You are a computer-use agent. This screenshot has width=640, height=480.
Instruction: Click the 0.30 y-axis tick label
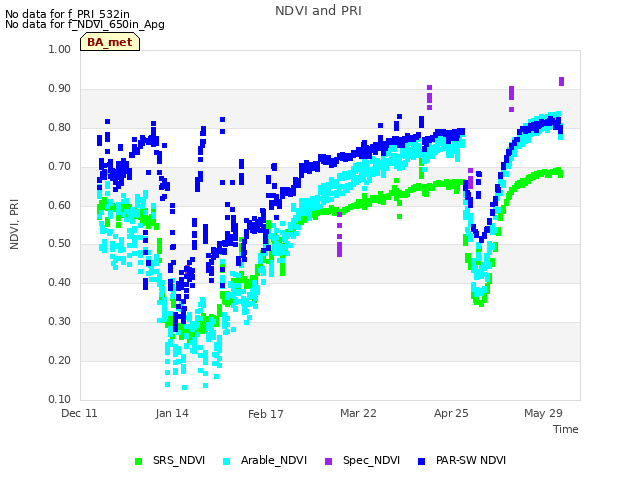[60, 322]
